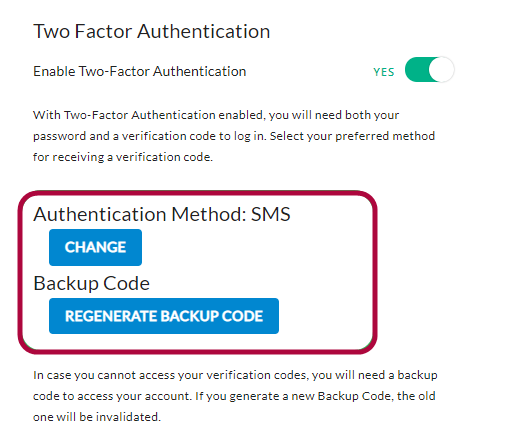Click the blue CHANGE button
The height and width of the screenshot is (446, 511).
(95, 247)
